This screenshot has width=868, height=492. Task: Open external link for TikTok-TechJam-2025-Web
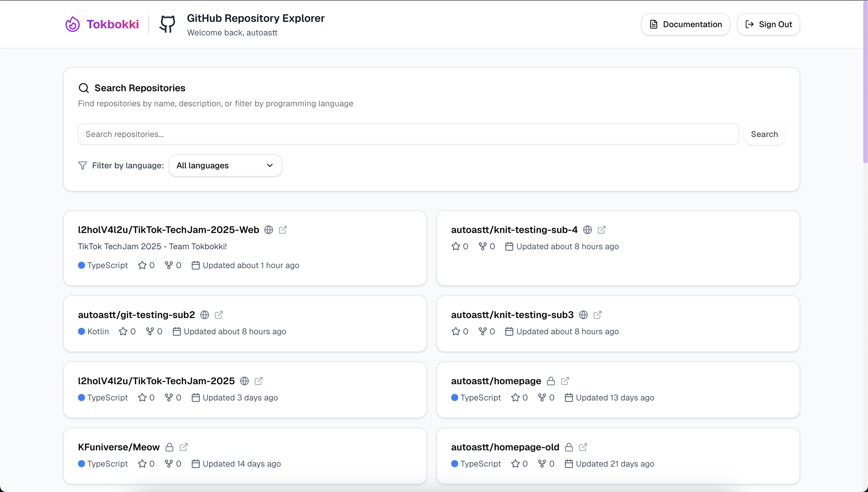coord(283,230)
